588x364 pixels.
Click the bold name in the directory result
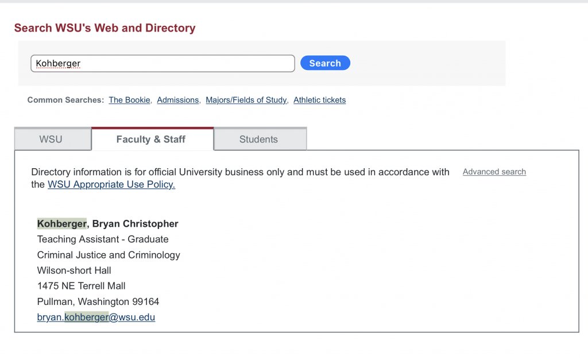[107, 224]
